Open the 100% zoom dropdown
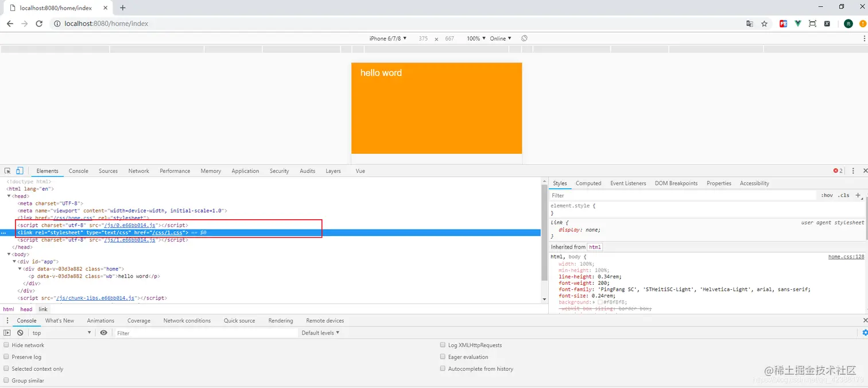Screen dimensions: 868x388 (476, 38)
